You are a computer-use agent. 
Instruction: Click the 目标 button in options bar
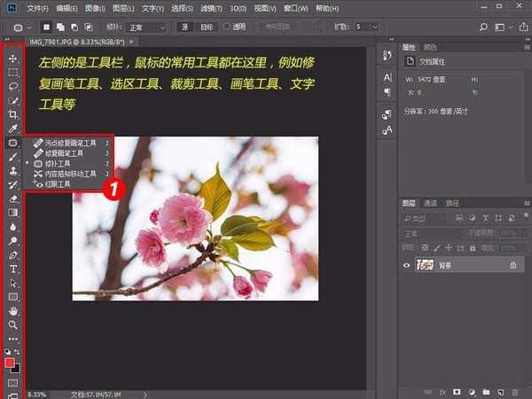(x=206, y=27)
